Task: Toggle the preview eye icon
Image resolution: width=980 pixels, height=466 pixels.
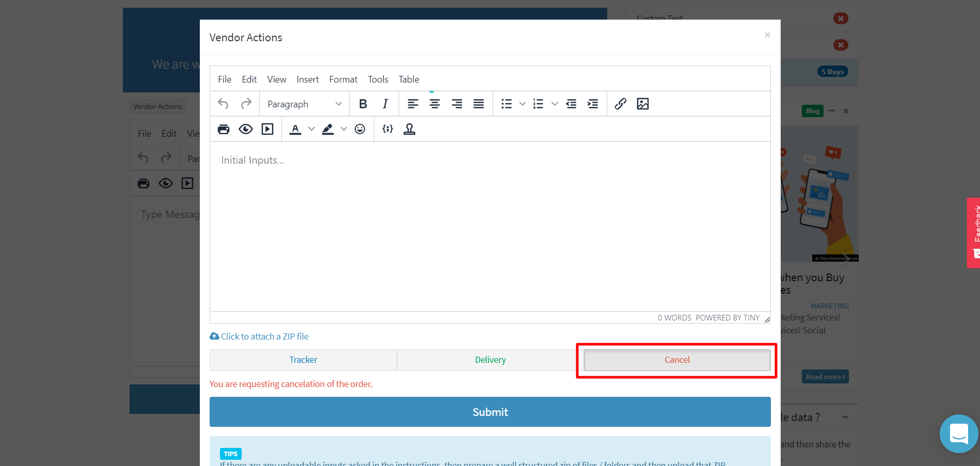Action: (246, 129)
